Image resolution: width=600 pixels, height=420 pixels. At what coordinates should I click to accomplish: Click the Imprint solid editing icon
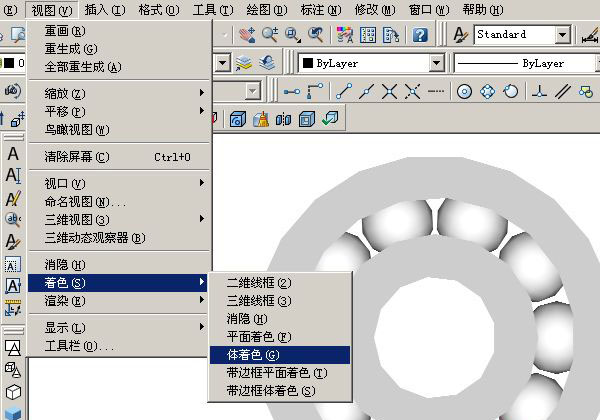point(238,119)
